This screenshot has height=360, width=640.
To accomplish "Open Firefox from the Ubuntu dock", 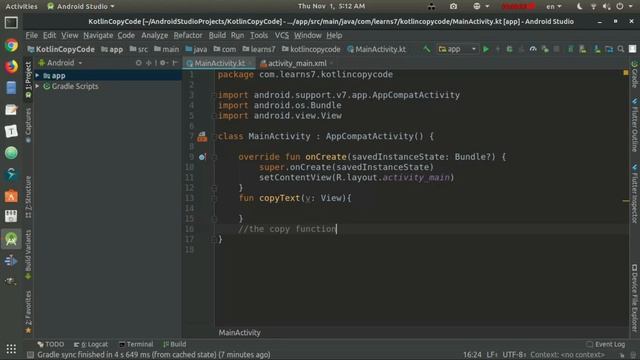I will pyautogui.click(x=11, y=66).
